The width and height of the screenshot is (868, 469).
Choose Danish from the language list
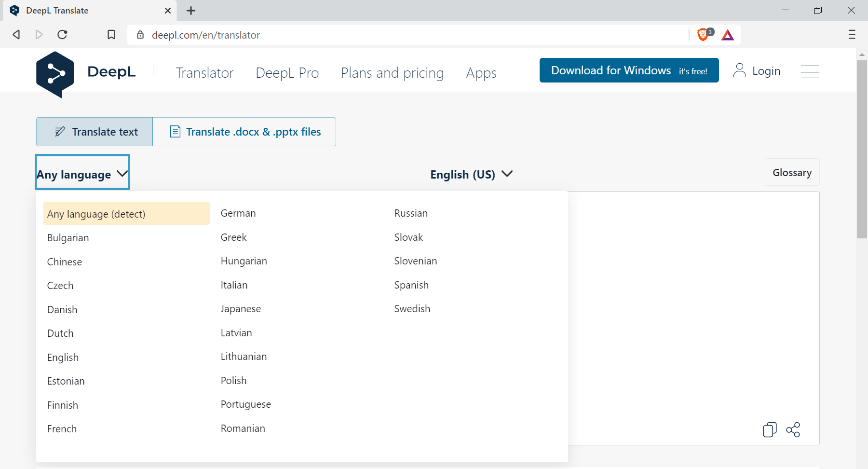pyautogui.click(x=62, y=310)
